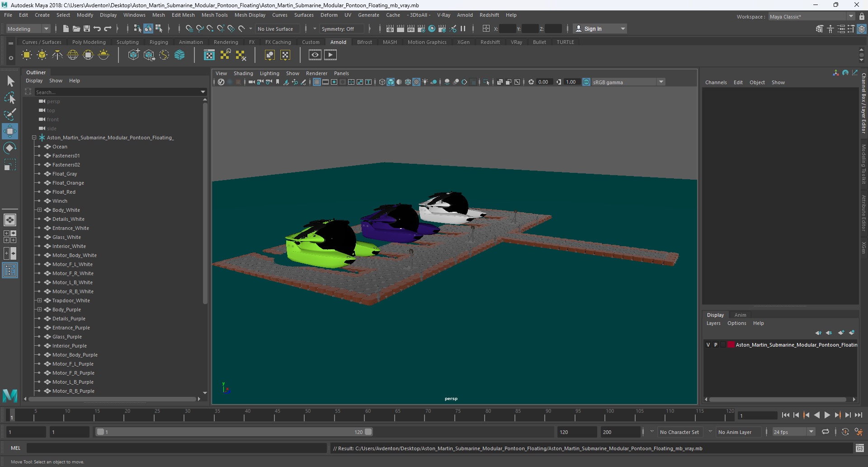
Task: Toggle wireframe on shaded in viewport
Action: coord(408,82)
